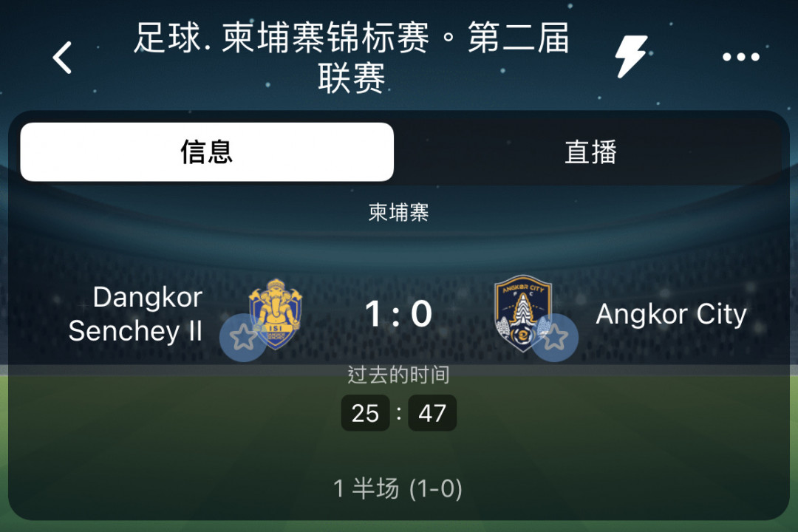Tap the 柬埔寨 country label
798x532 pixels.
(398, 212)
